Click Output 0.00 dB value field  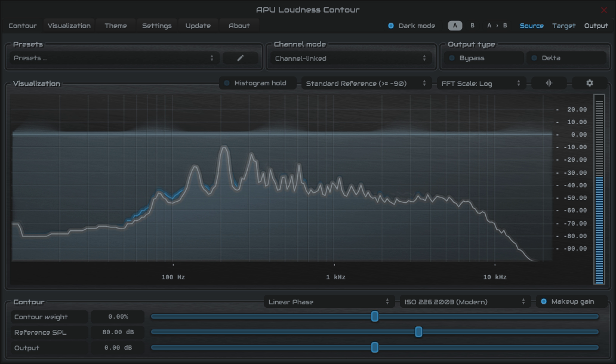pyautogui.click(x=118, y=347)
